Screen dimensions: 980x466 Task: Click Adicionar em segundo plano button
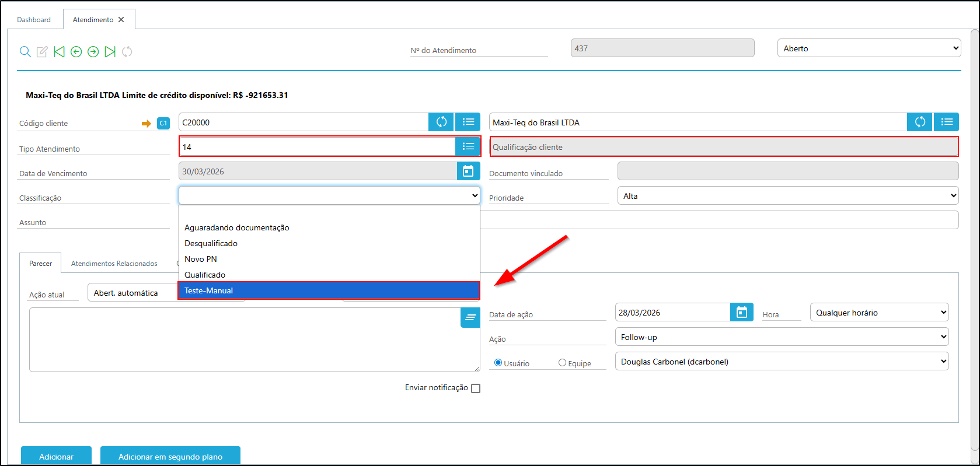coord(170,456)
